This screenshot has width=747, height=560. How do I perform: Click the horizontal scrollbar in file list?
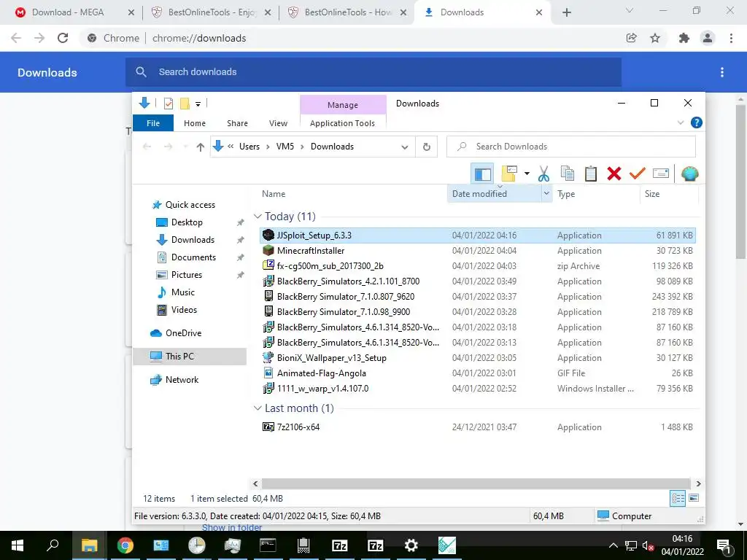coord(476,484)
